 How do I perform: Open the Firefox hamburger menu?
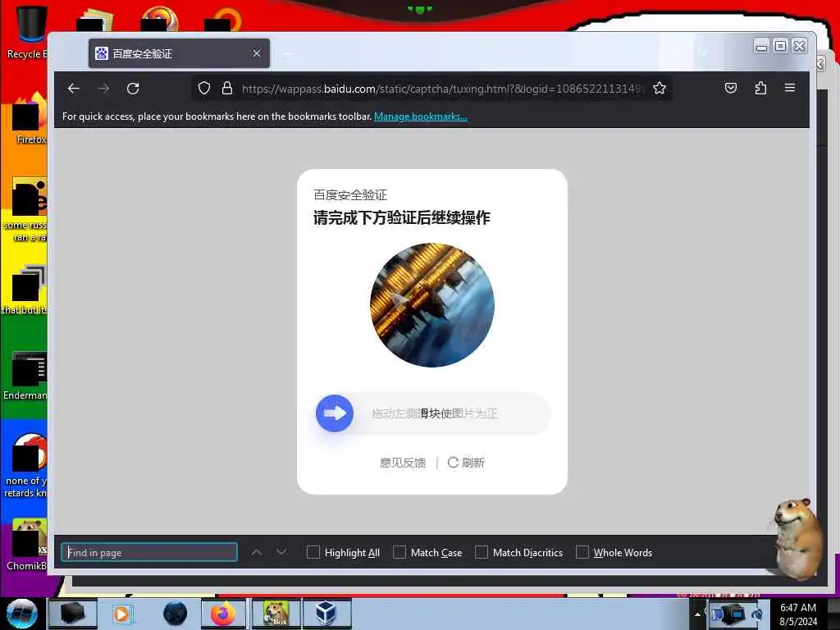click(790, 88)
